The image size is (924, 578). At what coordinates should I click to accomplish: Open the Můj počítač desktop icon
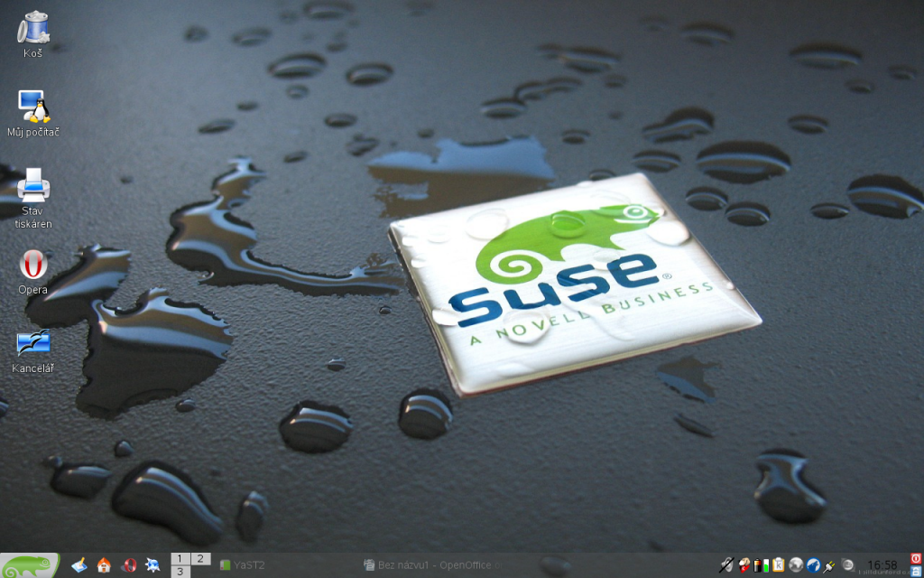click(x=33, y=114)
